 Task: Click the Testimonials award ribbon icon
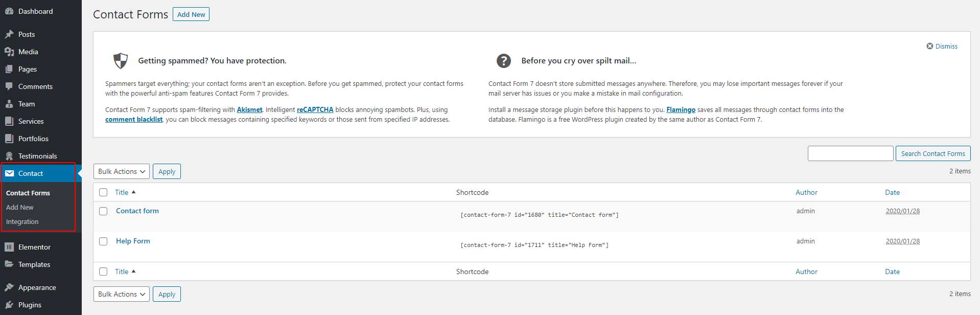pyautogui.click(x=9, y=156)
